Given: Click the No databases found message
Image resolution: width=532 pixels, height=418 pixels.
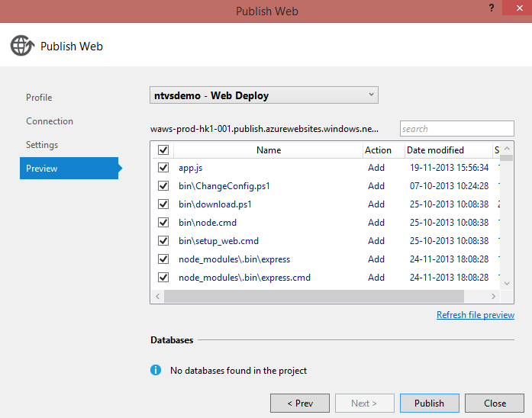Looking at the screenshot, I should pyautogui.click(x=238, y=371).
